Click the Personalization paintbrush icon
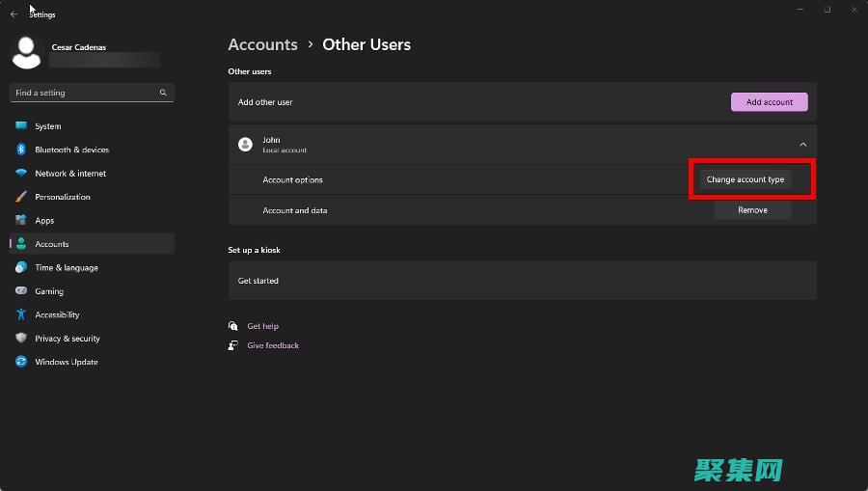This screenshot has height=491, width=868. pos(21,197)
